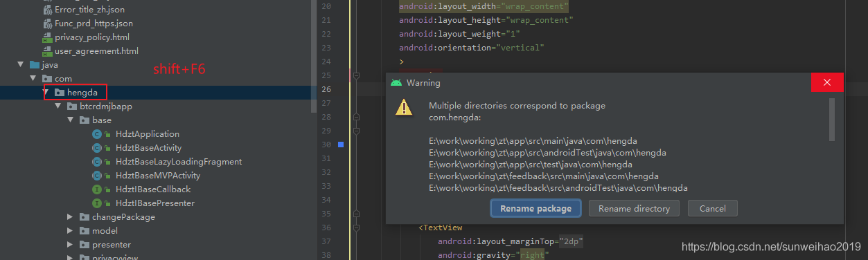Click the Rename directory button
Image resolution: width=868 pixels, height=260 pixels.
tap(634, 208)
